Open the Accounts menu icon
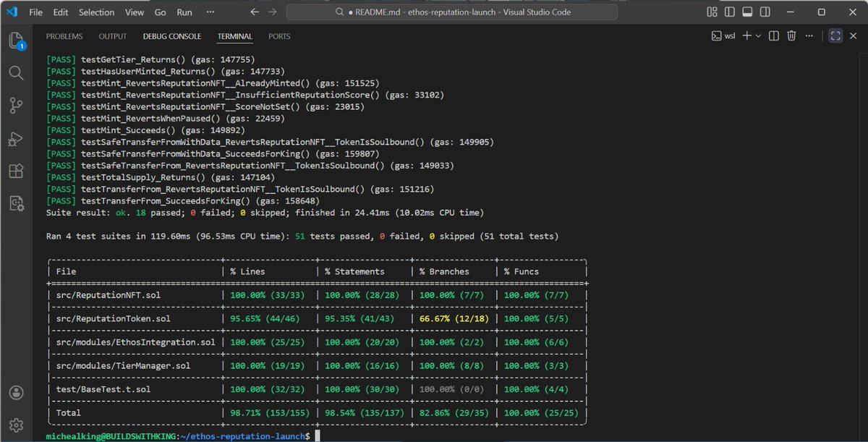868x442 pixels. point(16,393)
